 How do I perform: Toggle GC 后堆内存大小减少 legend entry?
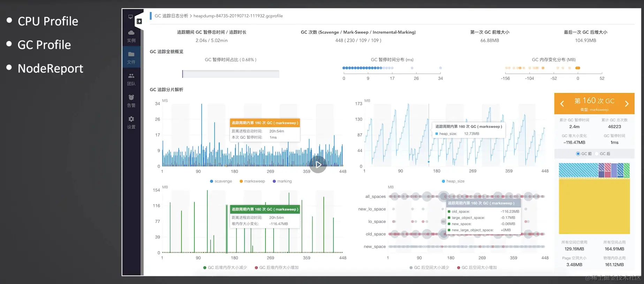(225, 268)
